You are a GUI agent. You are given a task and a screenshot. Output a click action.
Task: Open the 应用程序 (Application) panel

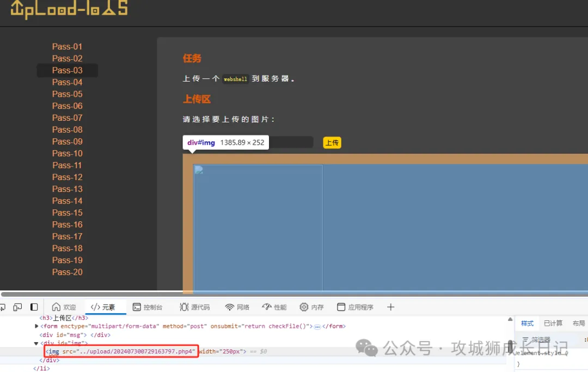click(355, 307)
